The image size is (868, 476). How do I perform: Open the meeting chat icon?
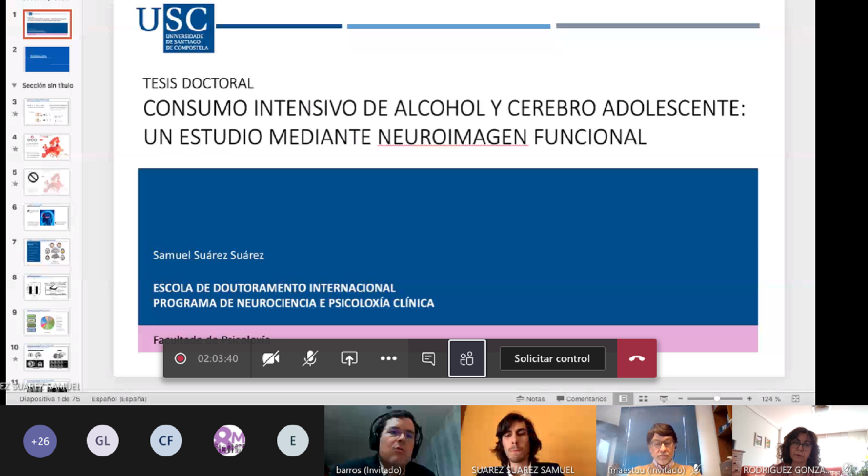pos(428,358)
